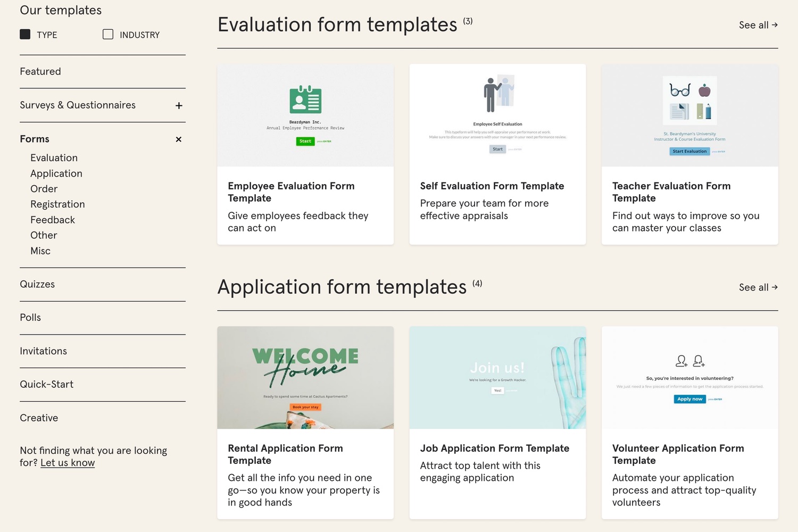Viewport: 798px width, 532px height.
Task: Click the Let us know link
Action: point(68,462)
